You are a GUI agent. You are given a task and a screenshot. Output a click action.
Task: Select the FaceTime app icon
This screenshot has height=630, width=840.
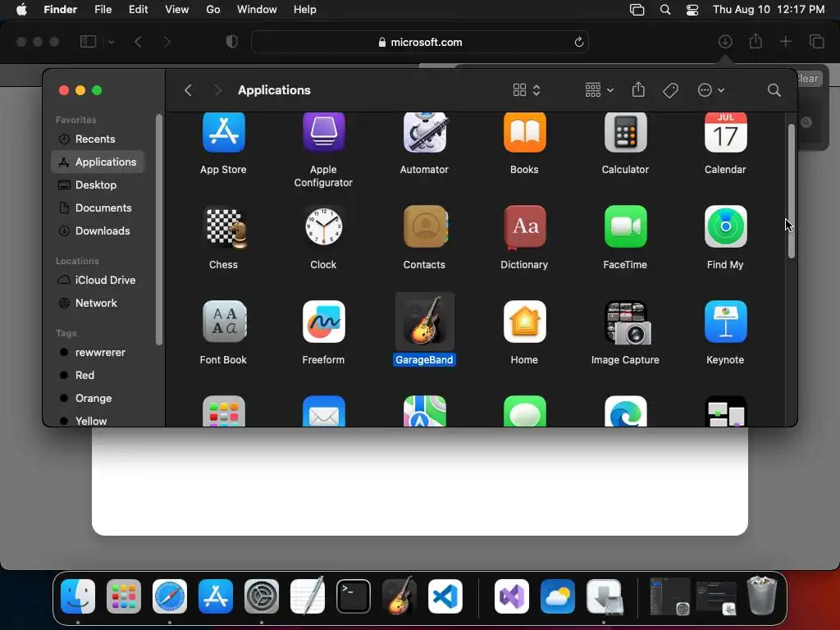(625, 226)
